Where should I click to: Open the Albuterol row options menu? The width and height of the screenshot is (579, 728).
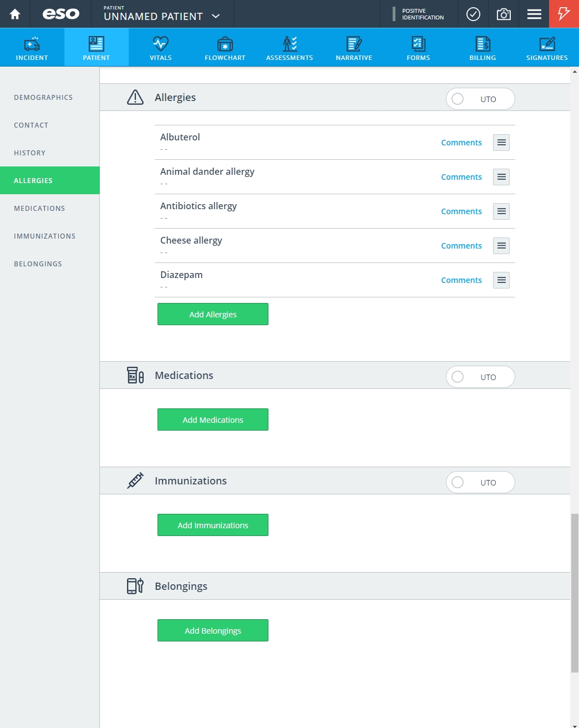(x=501, y=143)
